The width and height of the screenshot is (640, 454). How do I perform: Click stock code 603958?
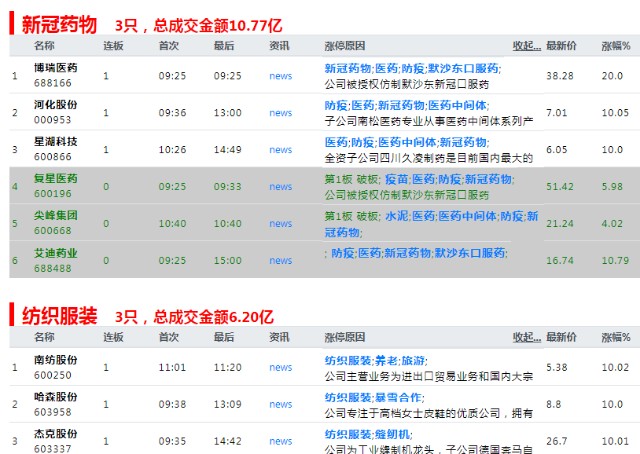[x=53, y=412]
